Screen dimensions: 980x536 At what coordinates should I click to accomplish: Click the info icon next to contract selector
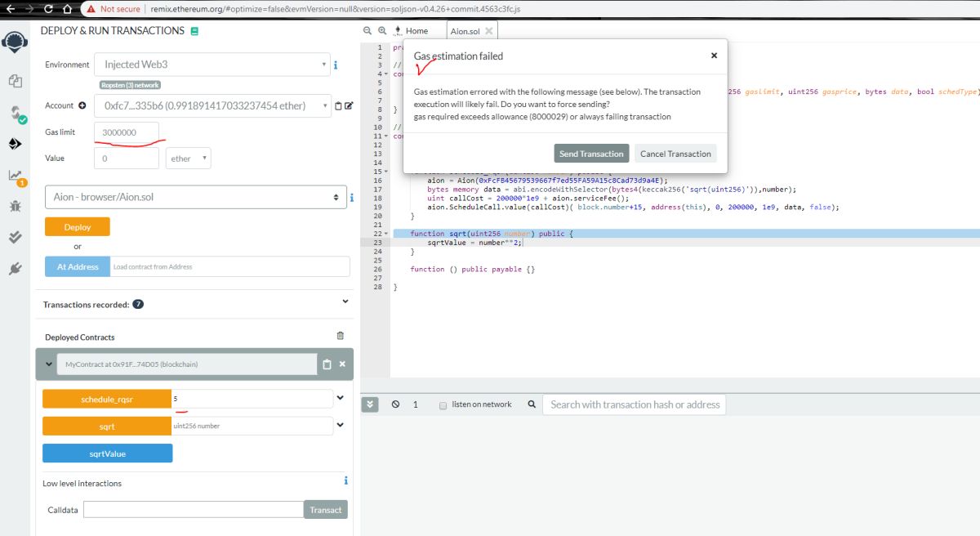click(351, 198)
